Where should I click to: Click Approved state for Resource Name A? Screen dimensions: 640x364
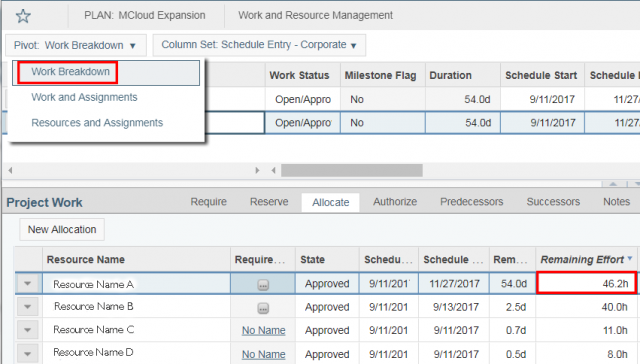(327, 284)
